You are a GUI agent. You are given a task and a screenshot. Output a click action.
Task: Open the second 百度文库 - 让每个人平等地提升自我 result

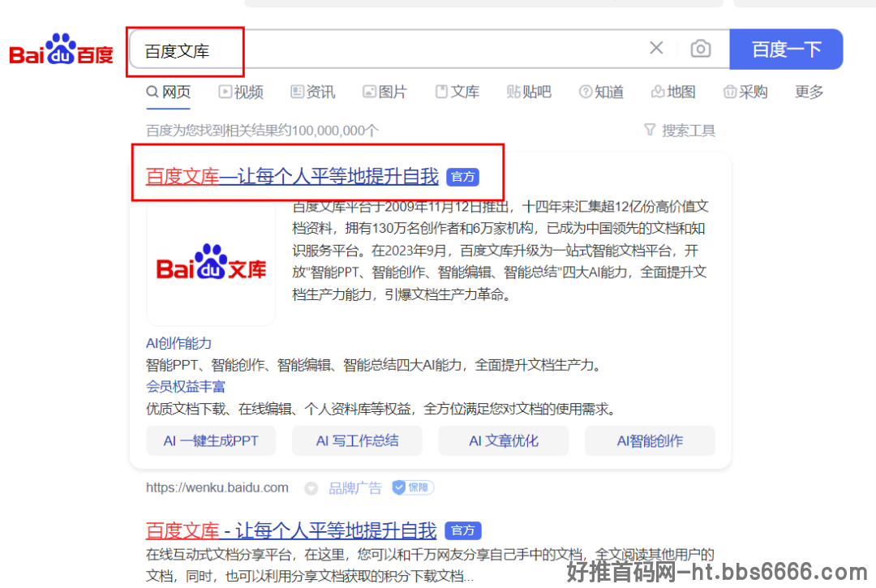point(291,530)
